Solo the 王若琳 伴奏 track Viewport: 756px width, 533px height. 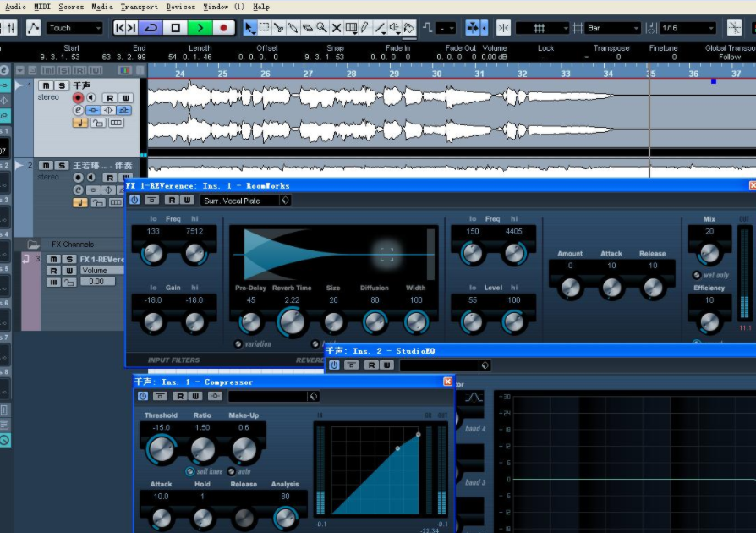61,166
